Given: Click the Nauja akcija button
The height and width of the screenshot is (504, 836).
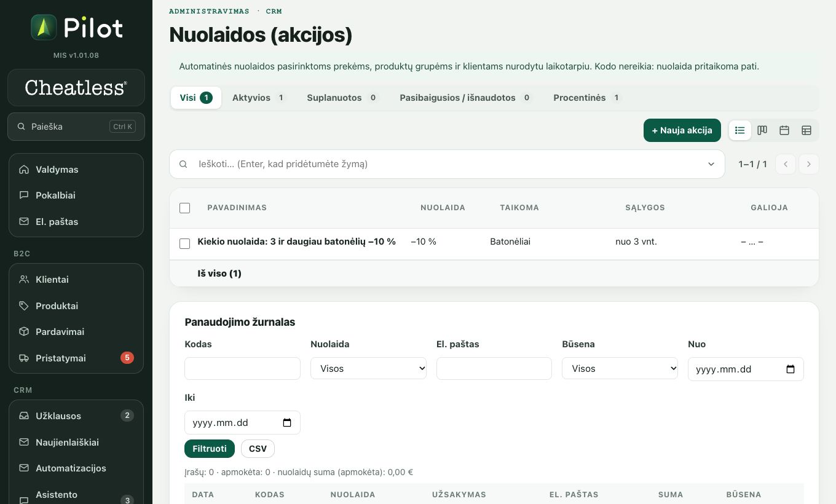Looking at the screenshot, I should tap(682, 130).
